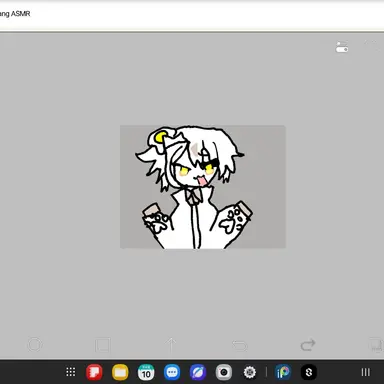Click the redo arrow icon
Viewport: 384px width, 384px height.
(308, 345)
